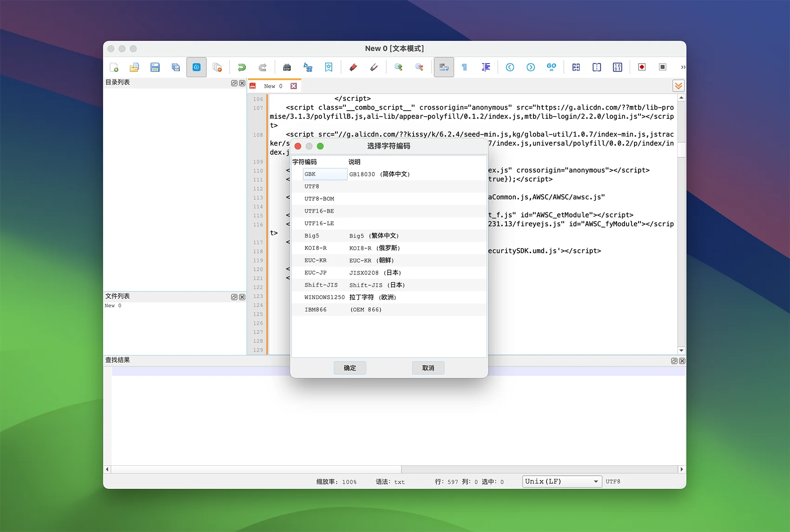790x532 pixels.
Task: Select the UTF16-BE encoding row
Action: (389, 211)
